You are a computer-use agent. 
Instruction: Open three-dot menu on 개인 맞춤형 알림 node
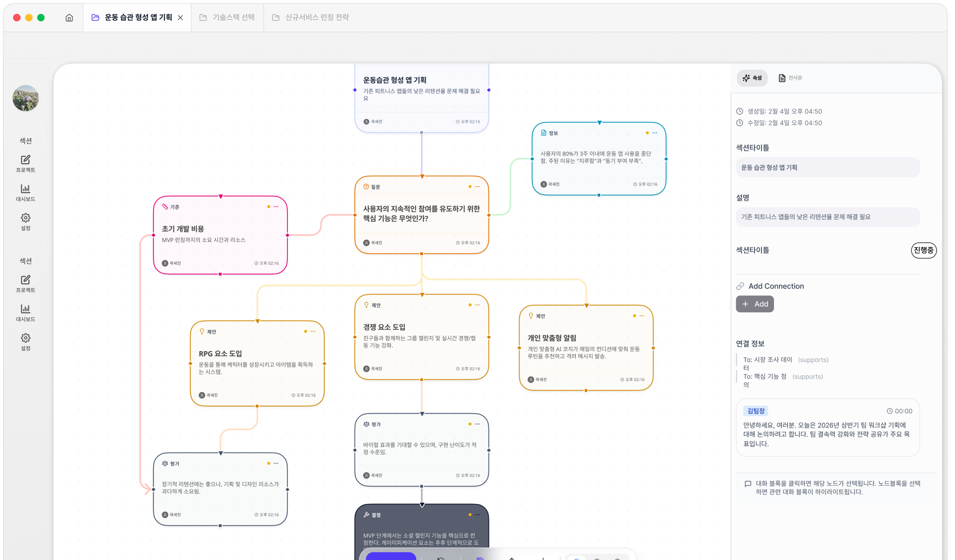click(x=642, y=316)
